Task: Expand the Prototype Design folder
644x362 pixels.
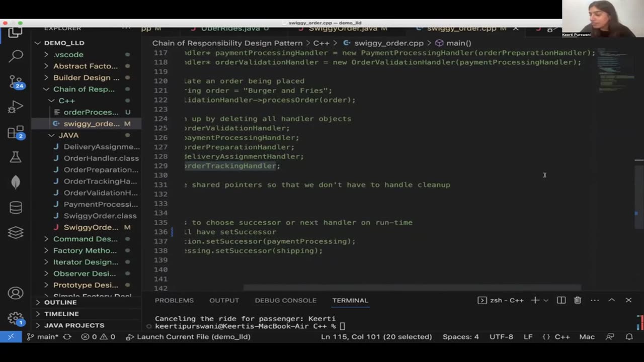Action: (87, 285)
